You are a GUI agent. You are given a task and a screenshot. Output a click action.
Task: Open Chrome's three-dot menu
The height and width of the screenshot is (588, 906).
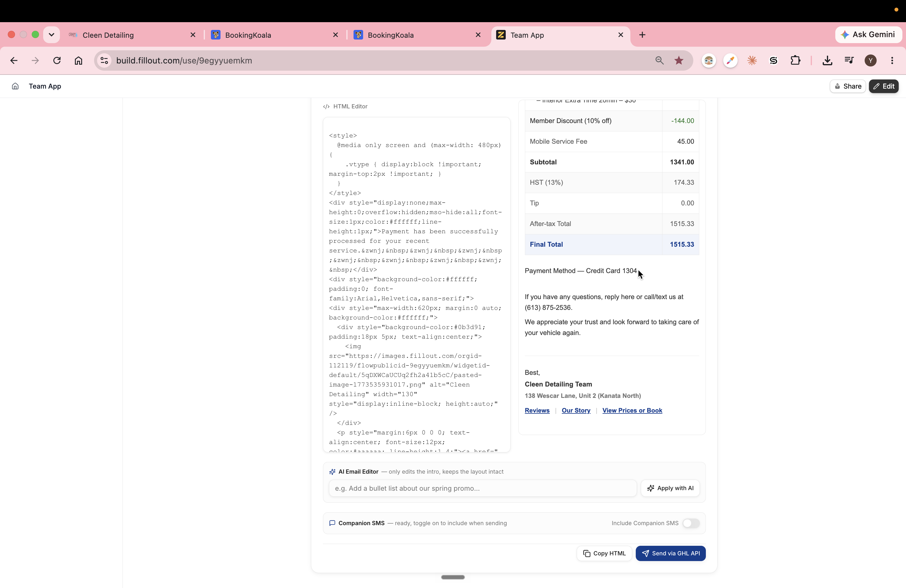(892, 60)
